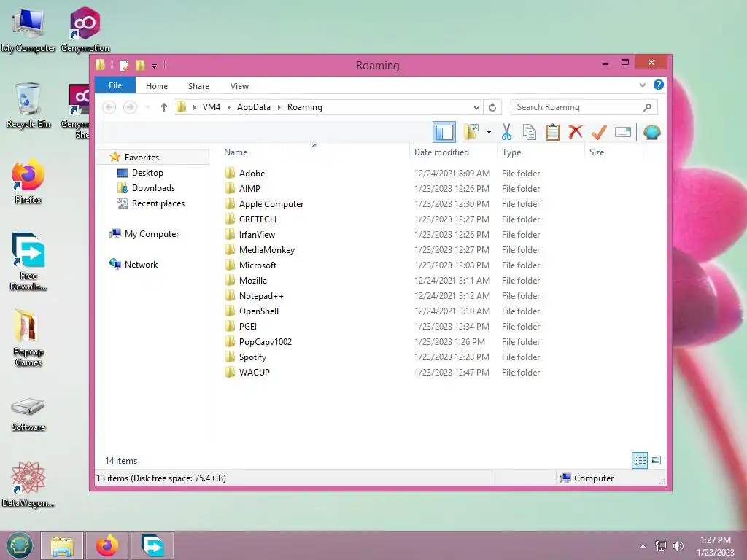Toggle the navigation pane toolbar button
The height and width of the screenshot is (560, 747).
tap(444, 132)
